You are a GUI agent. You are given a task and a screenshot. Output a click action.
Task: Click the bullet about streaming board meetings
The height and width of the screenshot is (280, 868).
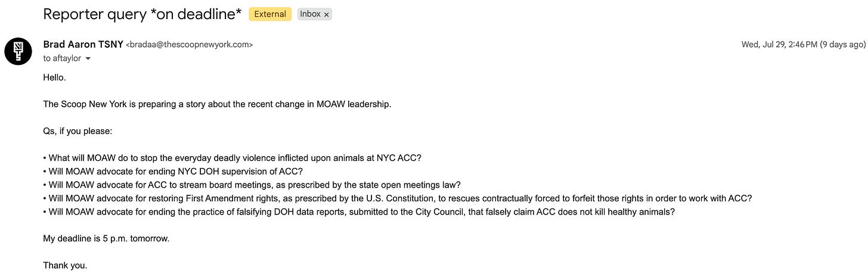(252, 185)
